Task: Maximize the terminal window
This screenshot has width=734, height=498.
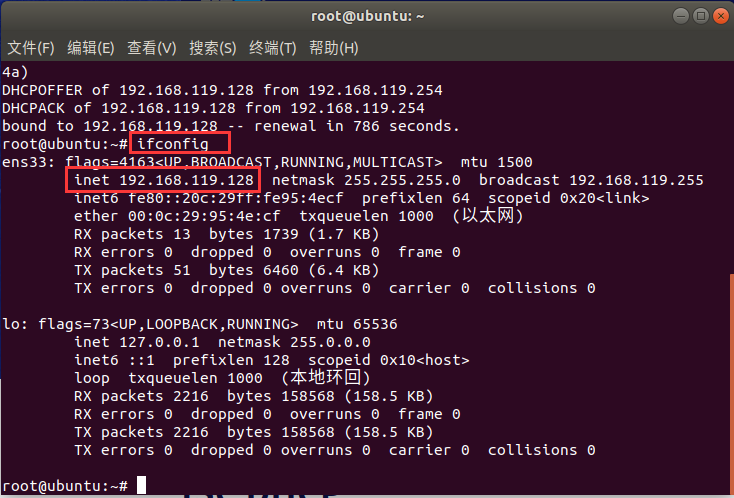Action: click(701, 16)
